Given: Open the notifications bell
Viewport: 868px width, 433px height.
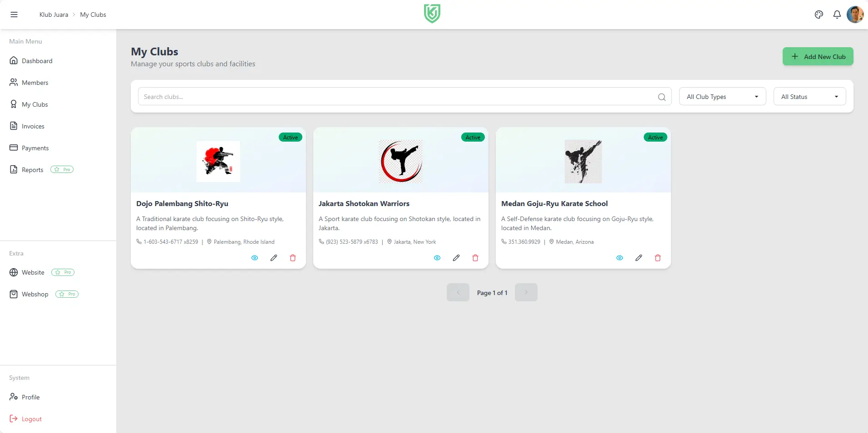Looking at the screenshot, I should [837, 15].
